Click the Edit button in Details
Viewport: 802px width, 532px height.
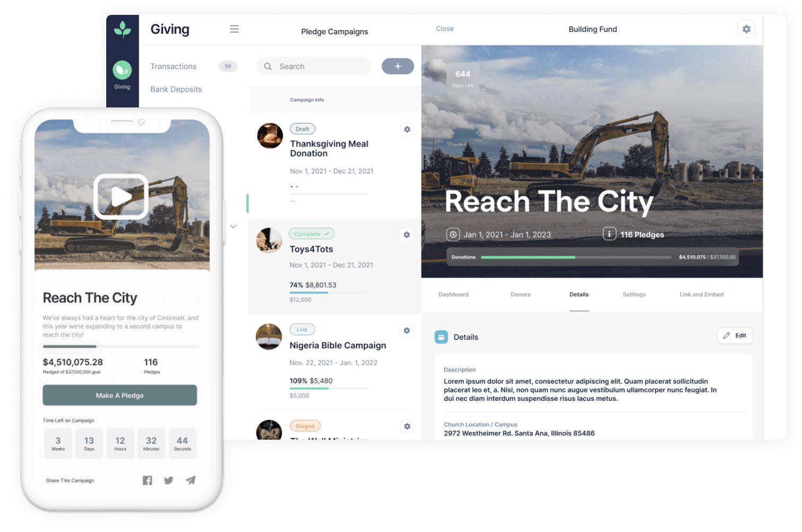[x=735, y=336]
